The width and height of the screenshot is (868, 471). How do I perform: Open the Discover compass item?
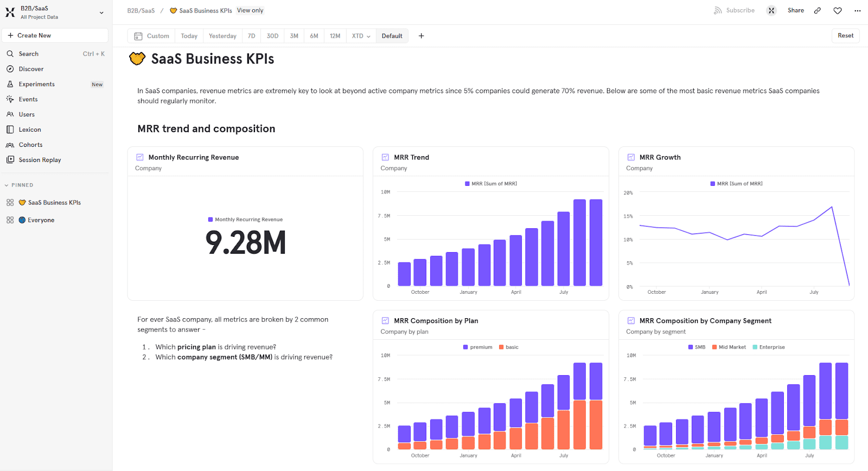(31, 69)
